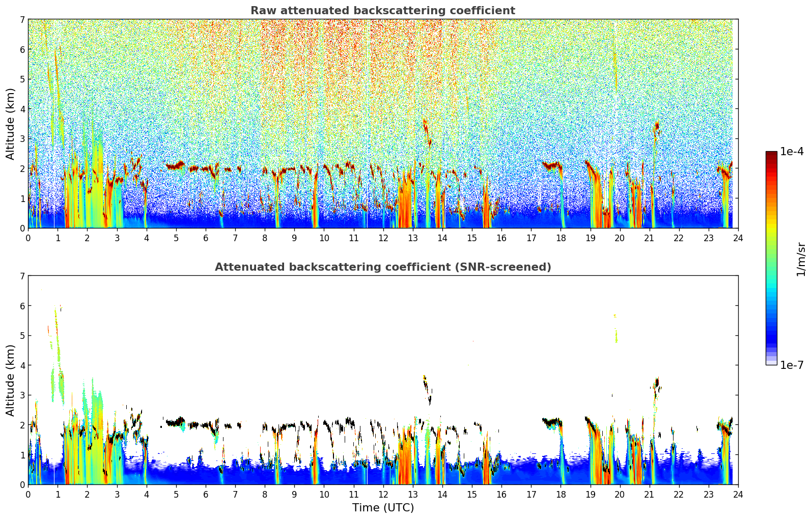Select the "Altitude (km)" label of the SNR-screened plot

[11, 380]
